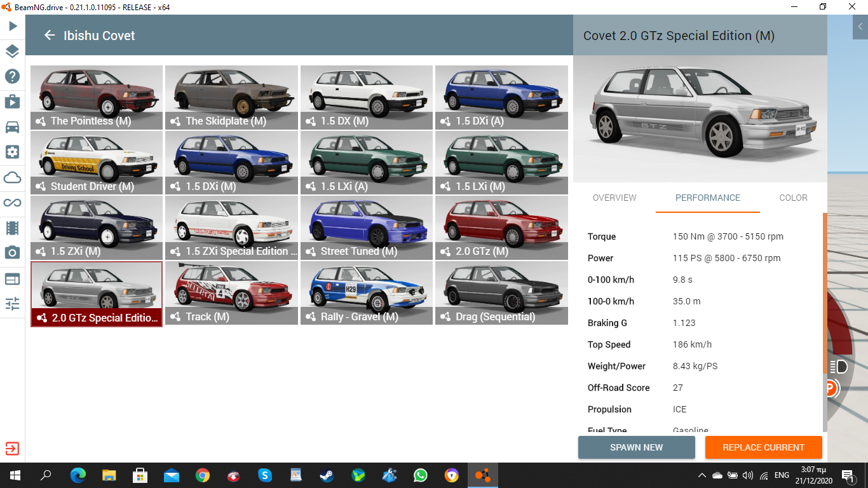Pick the 1.5 DXi (M) configuration
This screenshot has width=868, height=488.
[x=232, y=163]
